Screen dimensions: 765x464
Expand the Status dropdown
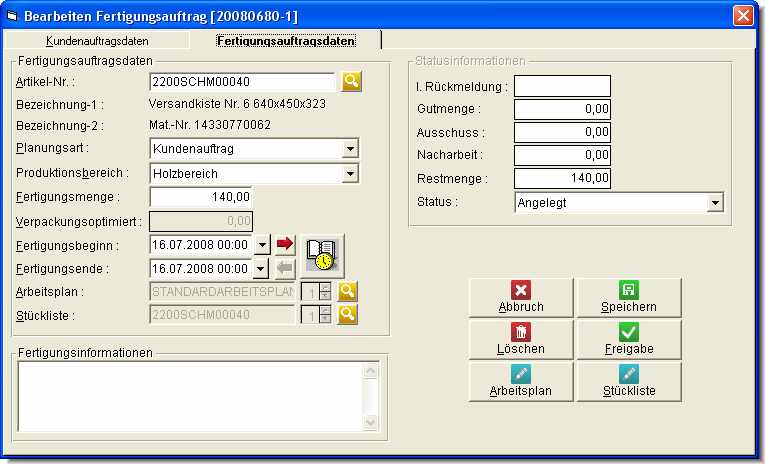coord(715,202)
